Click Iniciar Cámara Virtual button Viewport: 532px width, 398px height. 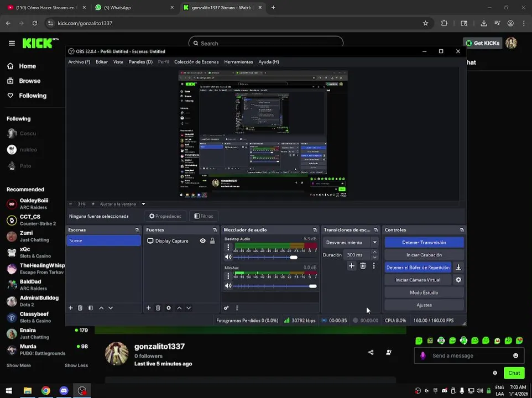pyautogui.click(x=418, y=280)
